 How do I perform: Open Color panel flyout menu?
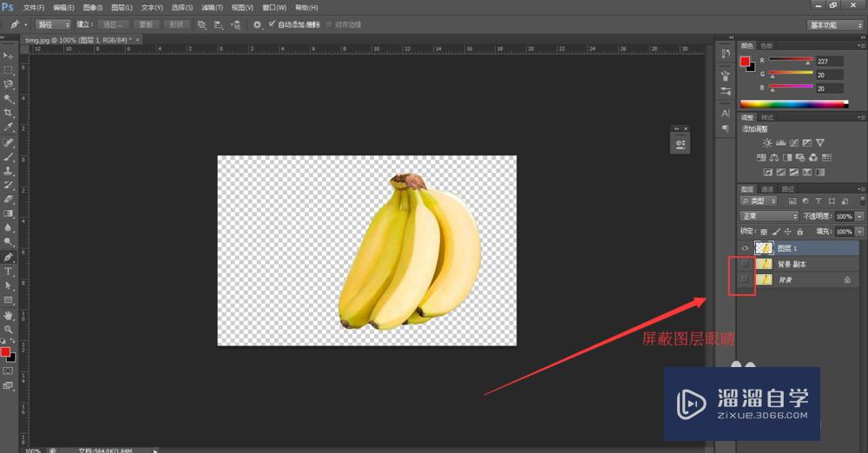[x=861, y=45]
